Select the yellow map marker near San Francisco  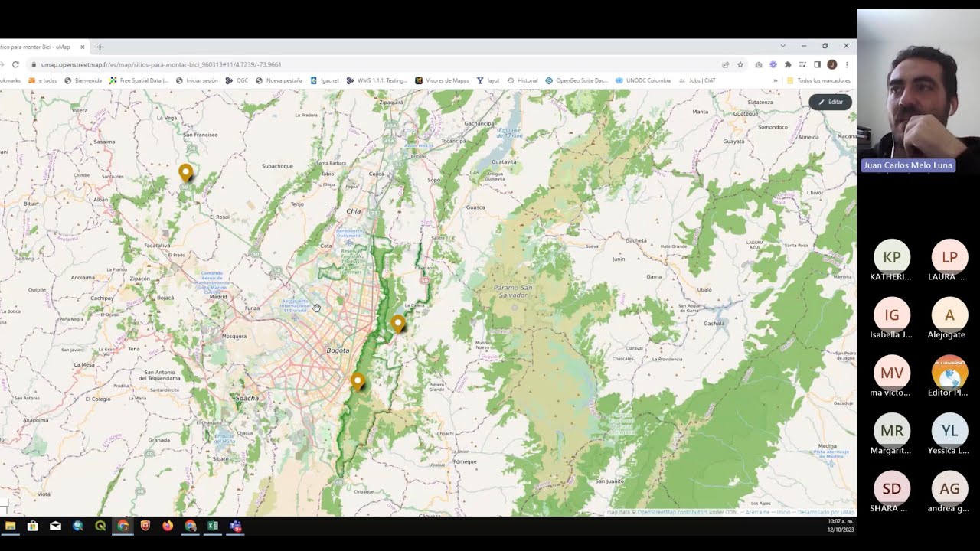pos(185,173)
